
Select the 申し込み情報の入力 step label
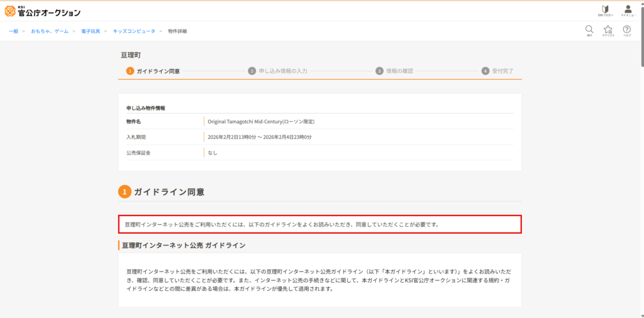coord(283,71)
